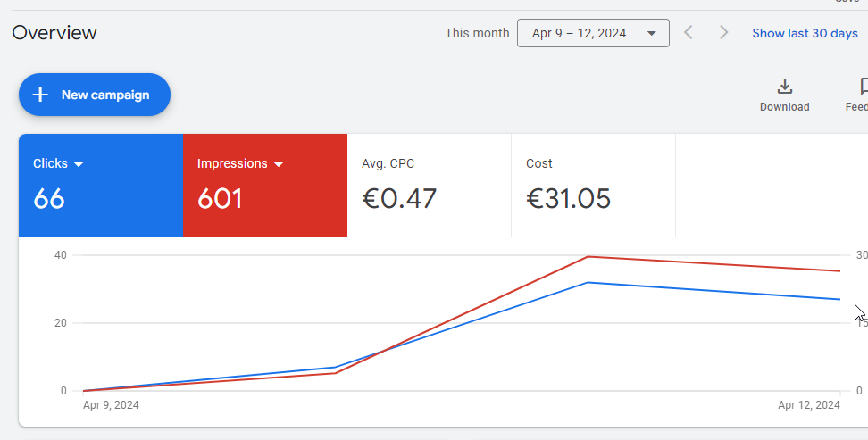Click the Apr 12, 2024 axis label
Screen dimensions: 868x440
809,405
